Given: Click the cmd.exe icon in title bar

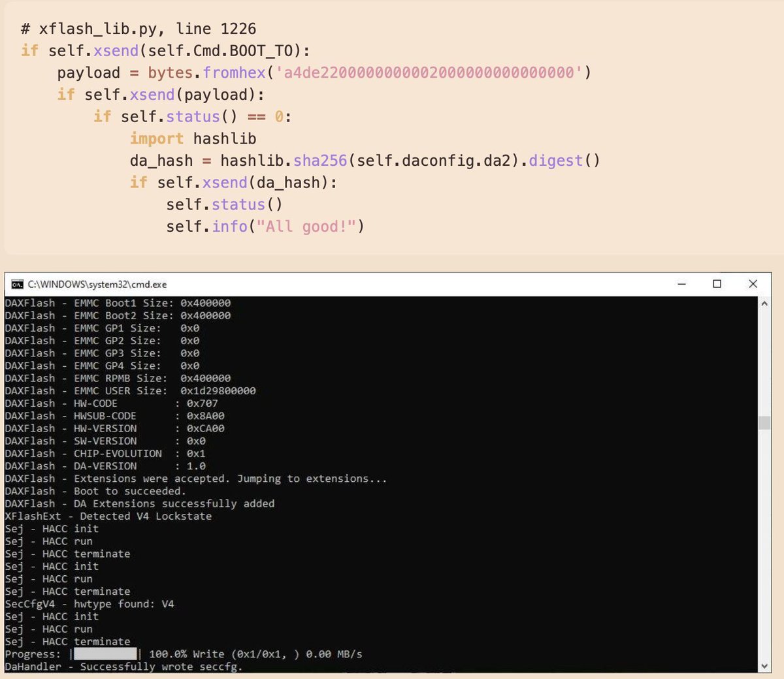Looking at the screenshot, I should (x=18, y=284).
